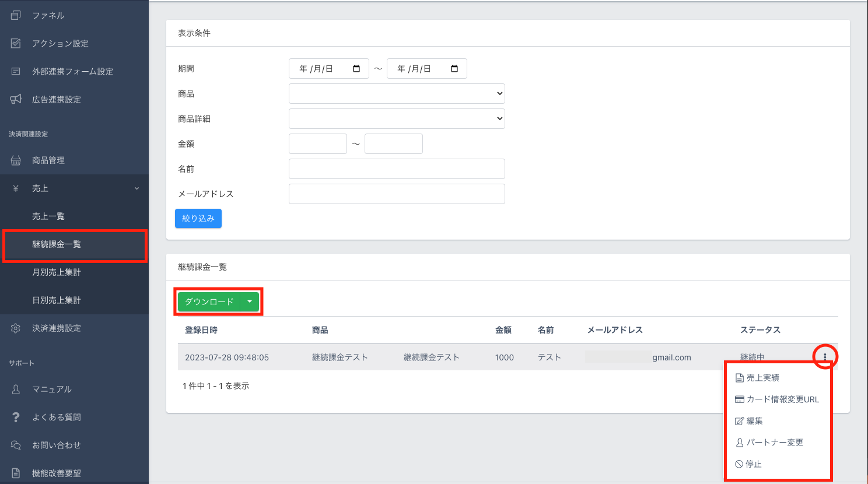Viewport: 868px width, 484px height.
Task: Click the メールアドレス input field
Action: [x=397, y=194]
